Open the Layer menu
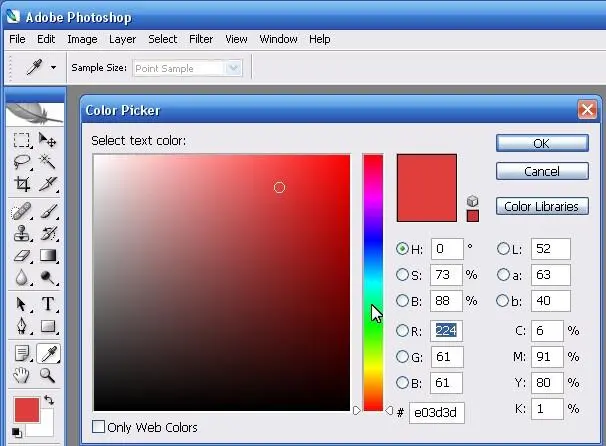Viewport: 606px width, 446px height. click(x=123, y=39)
